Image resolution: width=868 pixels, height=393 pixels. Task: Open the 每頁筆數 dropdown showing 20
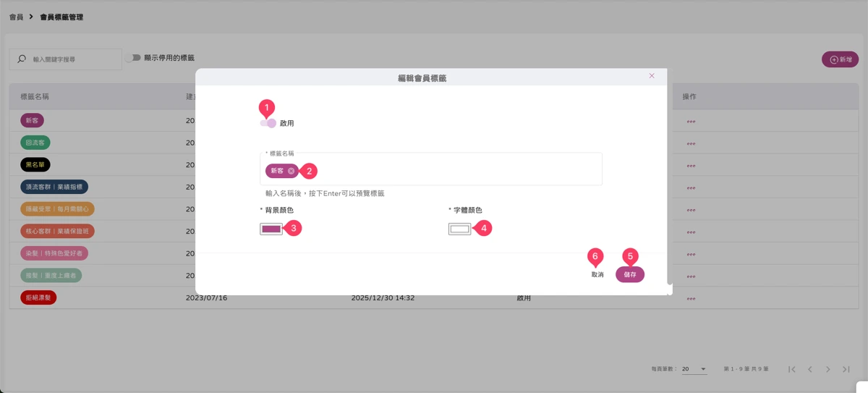click(x=694, y=369)
